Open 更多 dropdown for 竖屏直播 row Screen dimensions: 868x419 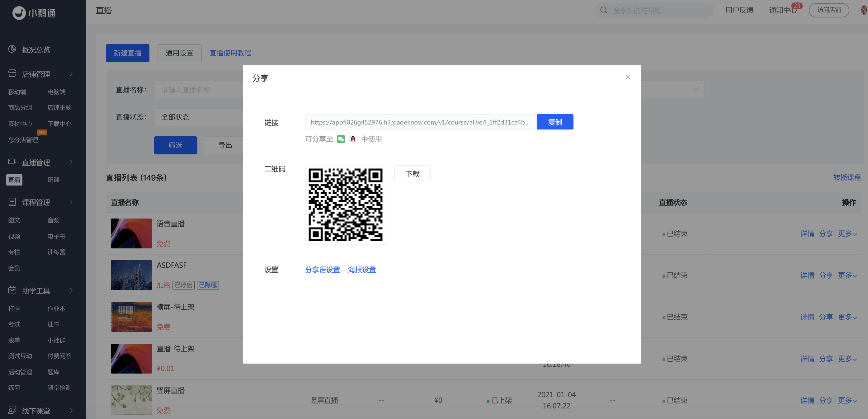[847, 400]
